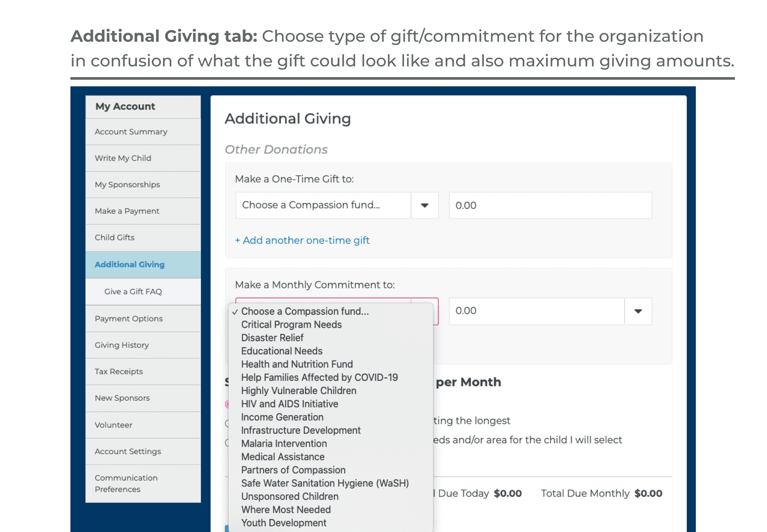Go to Account Settings
This screenshot has height=532, width=767.
tap(143, 452)
